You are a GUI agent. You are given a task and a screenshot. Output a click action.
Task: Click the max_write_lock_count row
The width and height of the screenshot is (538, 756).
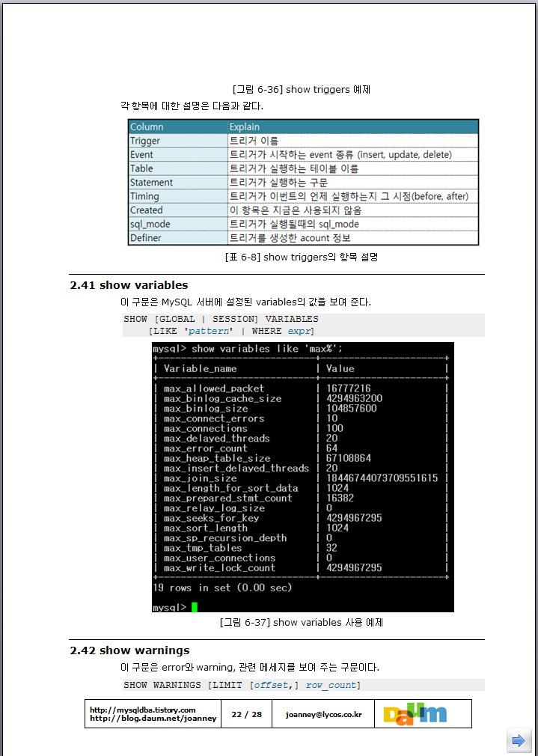(301, 568)
